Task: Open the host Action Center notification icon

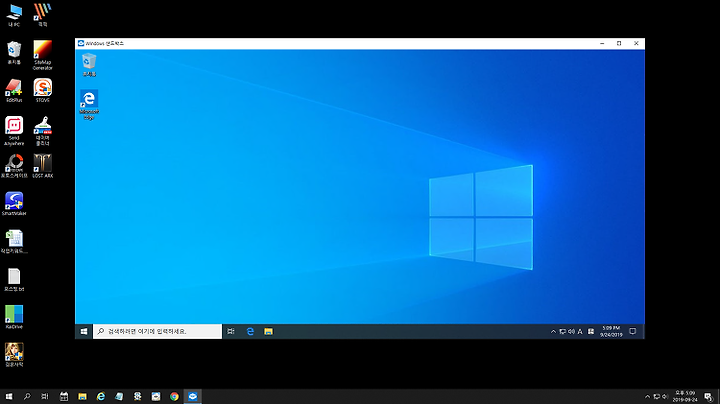Action: 709,397
